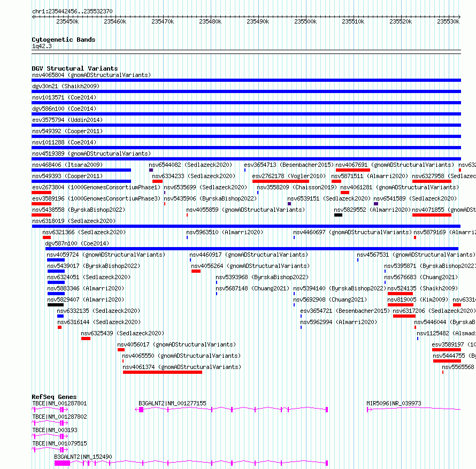The height and width of the screenshot is (469, 476).
Task: Click the large exon block of B3GALNT2|NM_152490
Action: (62, 463)
